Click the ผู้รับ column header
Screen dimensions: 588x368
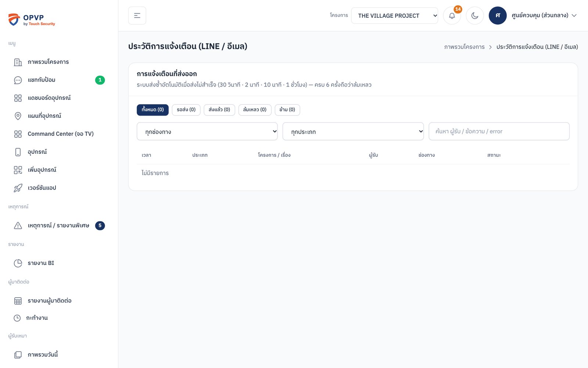pyautogui.click(x=373, y=155)
